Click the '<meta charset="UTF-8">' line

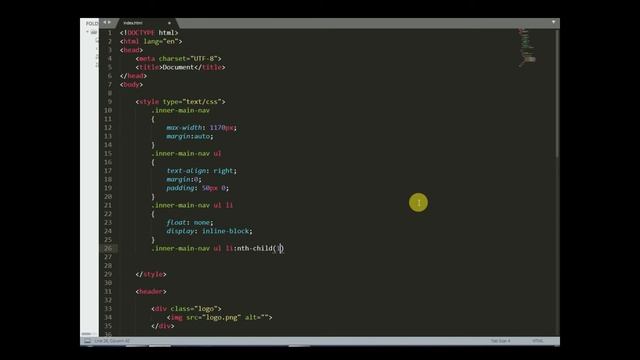point(178,58)
